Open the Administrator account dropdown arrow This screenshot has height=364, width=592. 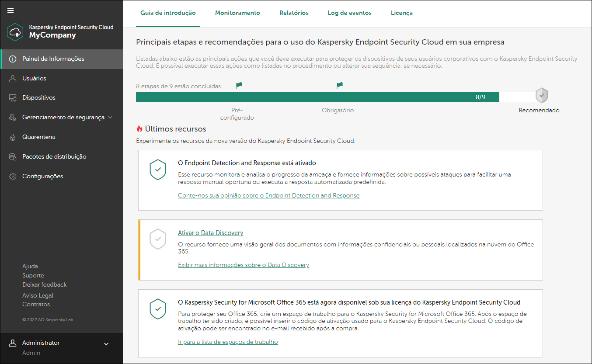point(106,344)
